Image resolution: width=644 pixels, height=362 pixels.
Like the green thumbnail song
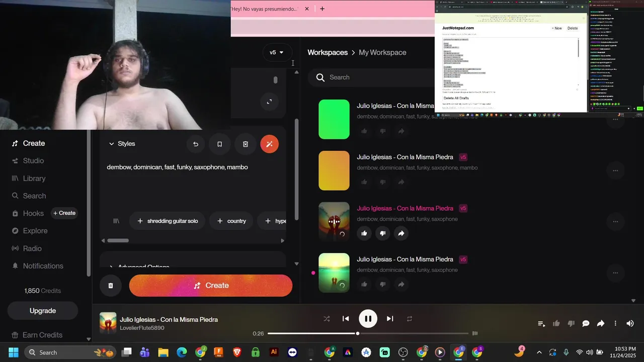(364, 131)
